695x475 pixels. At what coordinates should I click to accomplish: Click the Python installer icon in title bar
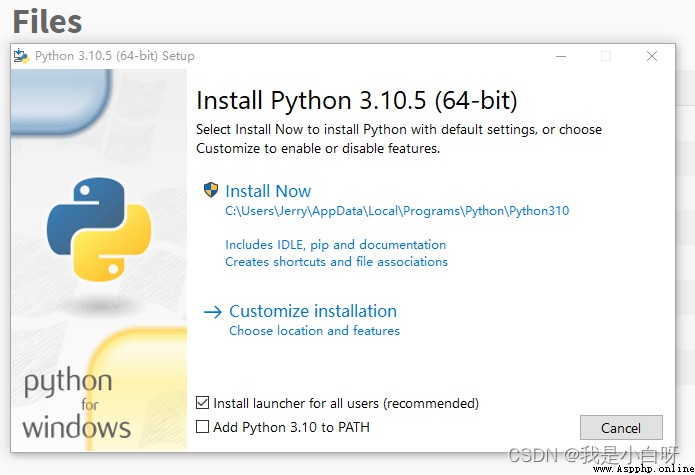[21, 56]
